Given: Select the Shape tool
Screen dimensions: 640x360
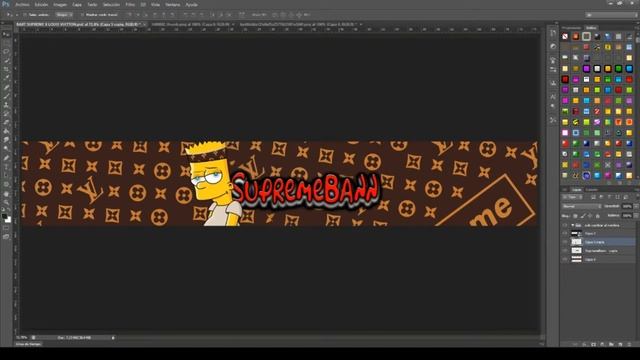Looking at the screenshot, I should pyautogui.click(x=6, y=184).
